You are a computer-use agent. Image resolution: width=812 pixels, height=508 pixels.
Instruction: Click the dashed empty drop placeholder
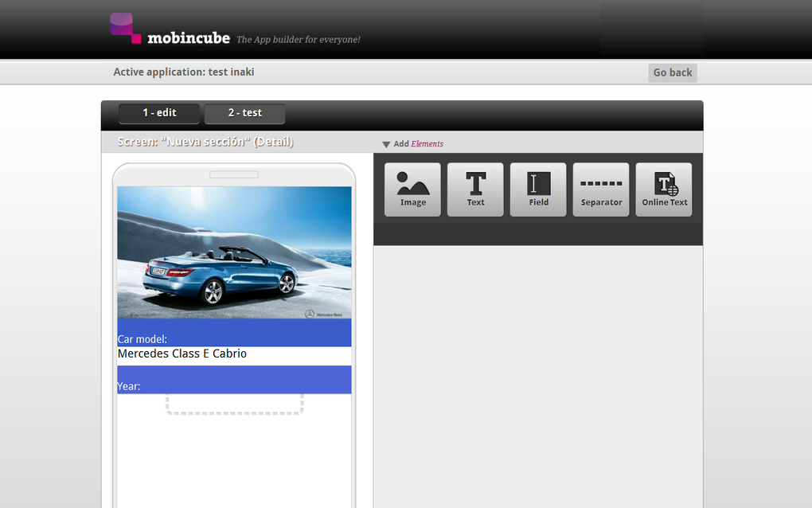coord(235,404)
